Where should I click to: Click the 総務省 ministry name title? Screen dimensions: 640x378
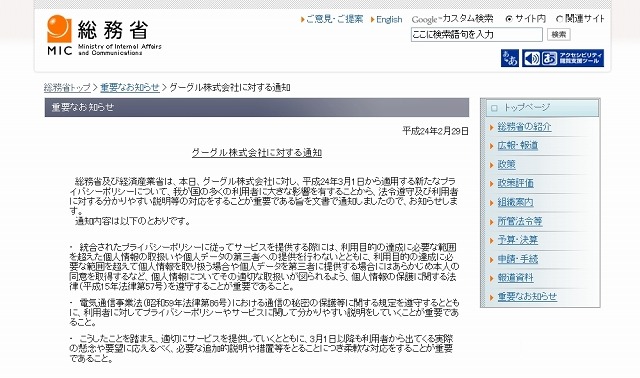point(113,29)
